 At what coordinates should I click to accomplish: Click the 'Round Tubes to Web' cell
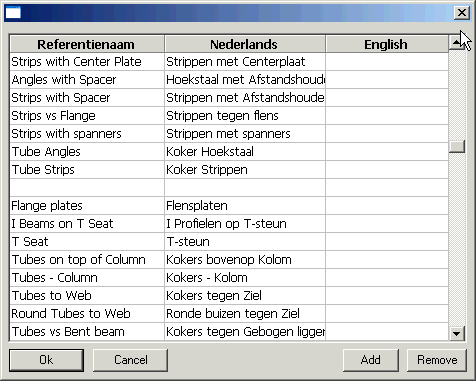coord(87,314)
